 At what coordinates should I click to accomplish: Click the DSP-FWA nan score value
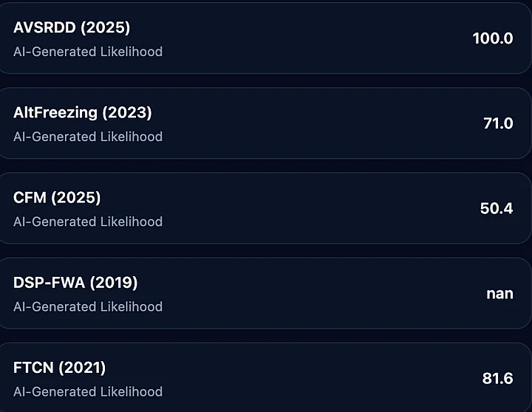click(x=499, y=293)
